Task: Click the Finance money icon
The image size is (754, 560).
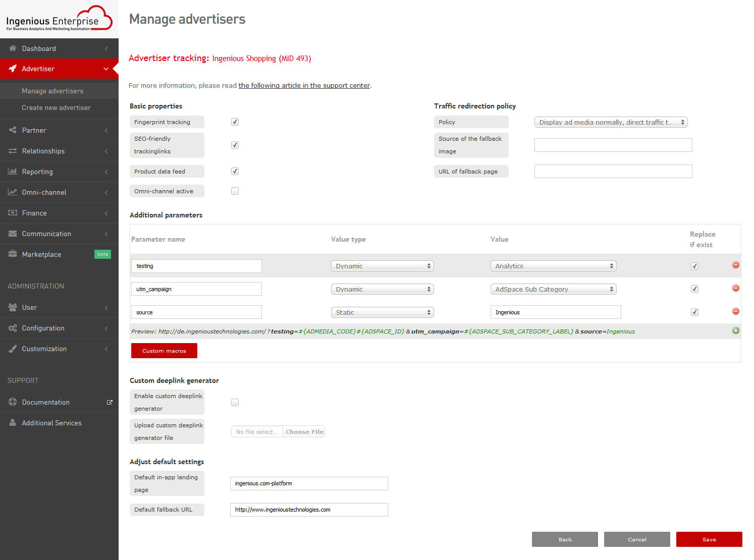Action: [13, 213]
